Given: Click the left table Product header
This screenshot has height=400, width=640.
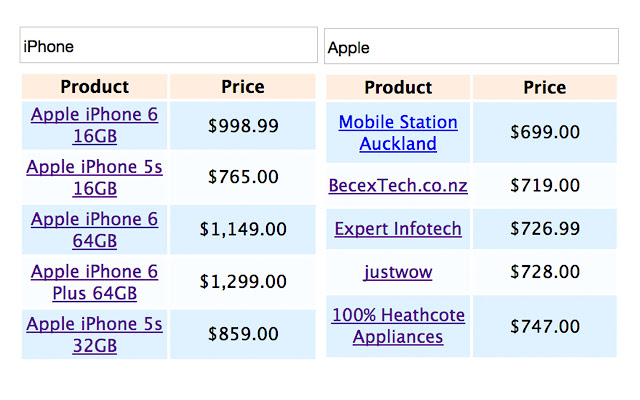Looking at the screenshot, I should click(x=95, y=87).
